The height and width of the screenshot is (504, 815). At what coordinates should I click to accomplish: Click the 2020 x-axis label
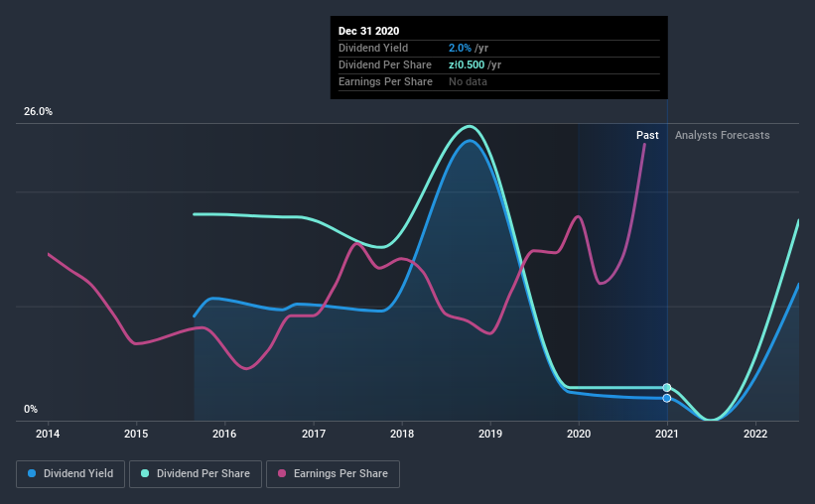click(x=579, y=434)
